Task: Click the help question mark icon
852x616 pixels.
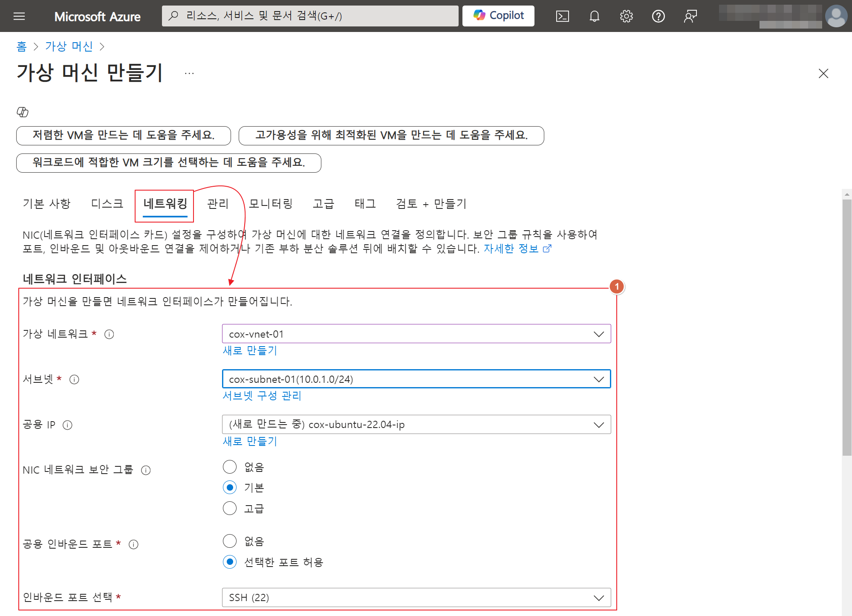Action: coord(658,16)
